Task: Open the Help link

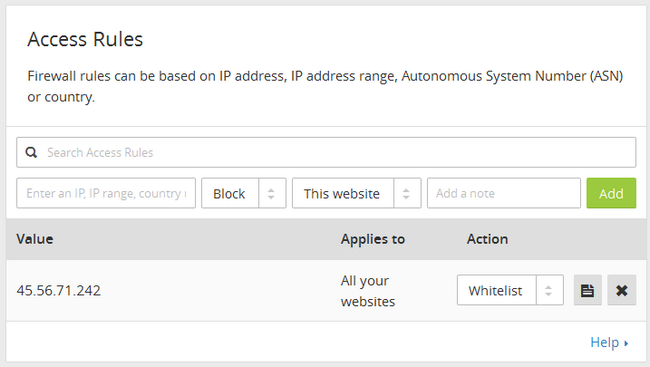Action: pos(609,343)
